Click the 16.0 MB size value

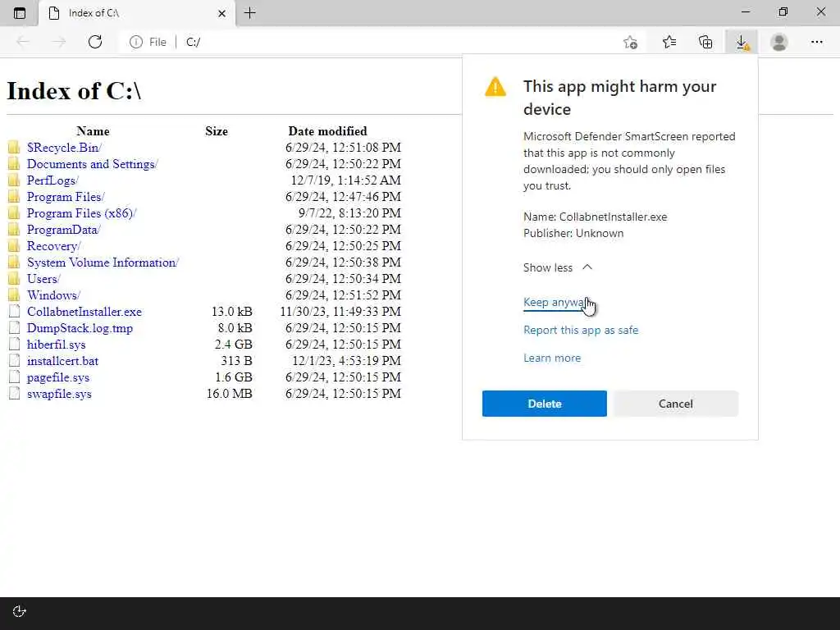pos(230,394)
